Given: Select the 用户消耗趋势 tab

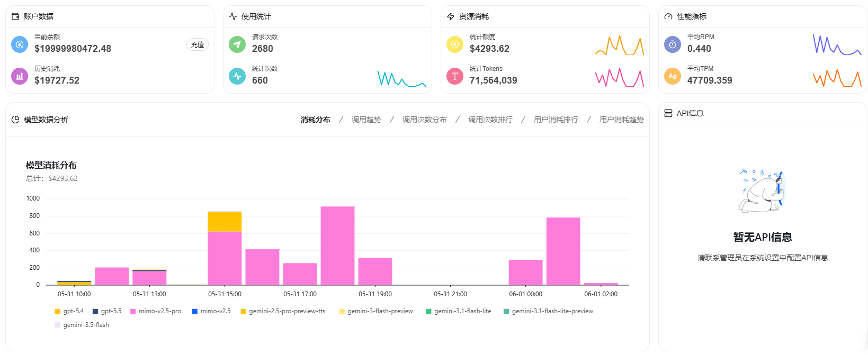Looking at the screenshot, I should 622,120.
